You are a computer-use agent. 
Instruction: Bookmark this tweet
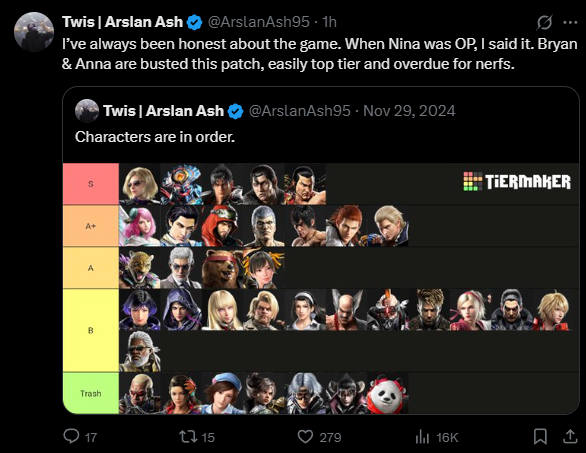point(540,437)
